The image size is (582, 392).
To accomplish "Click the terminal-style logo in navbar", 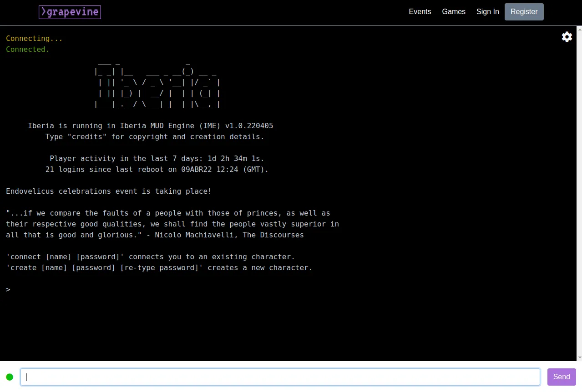I will (x=70, y=12).
